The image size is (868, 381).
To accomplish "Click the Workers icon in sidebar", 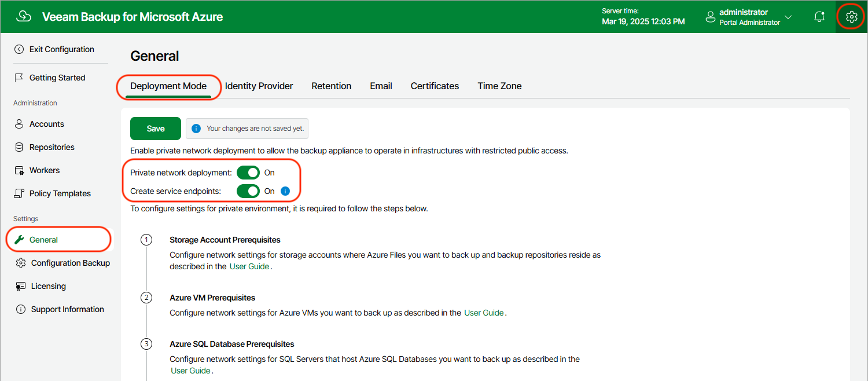I will point(19,170).
